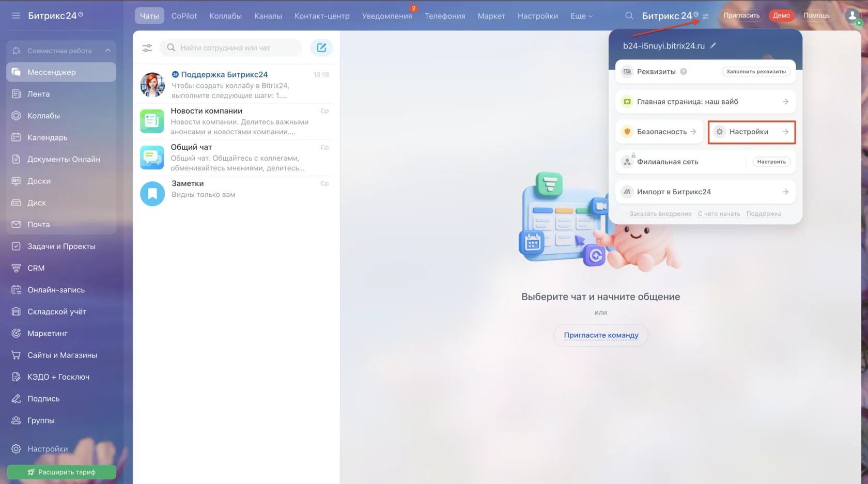Screen dimensions: 868x484
Task: Open Сайты и Магазины in sidebar
Action: pyautogui.click(x=61, y=355)
